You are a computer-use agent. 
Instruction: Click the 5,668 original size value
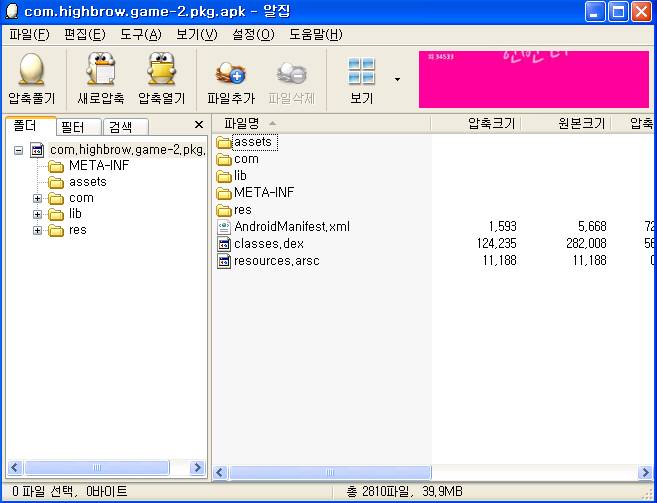pyautogui.click(x=592, y=227)
